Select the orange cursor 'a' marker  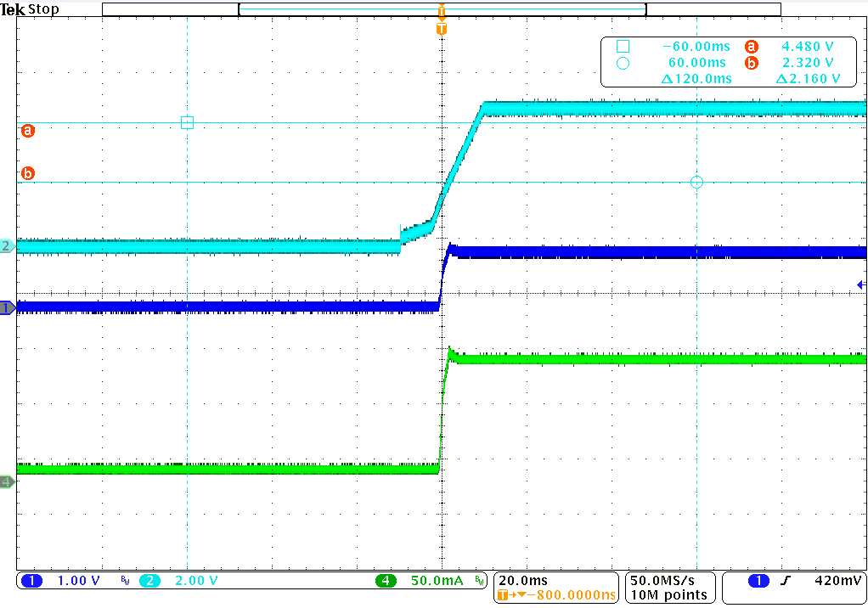coord(28,131)
